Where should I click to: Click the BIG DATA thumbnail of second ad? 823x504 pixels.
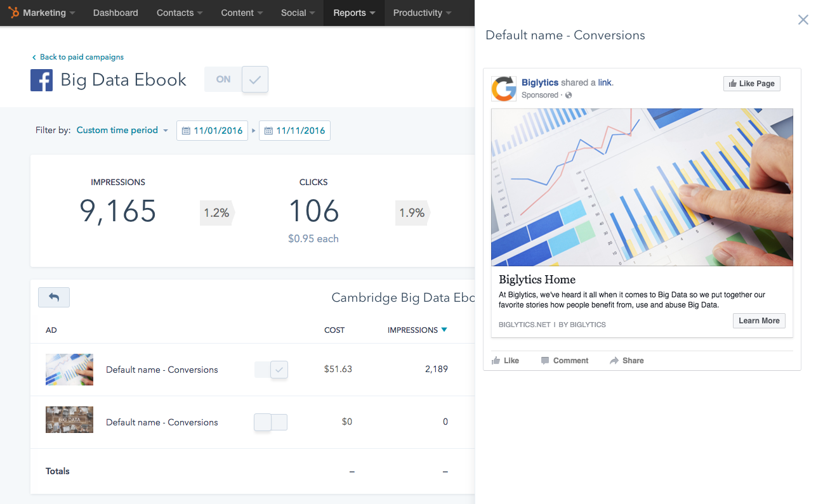coord(69,420)
